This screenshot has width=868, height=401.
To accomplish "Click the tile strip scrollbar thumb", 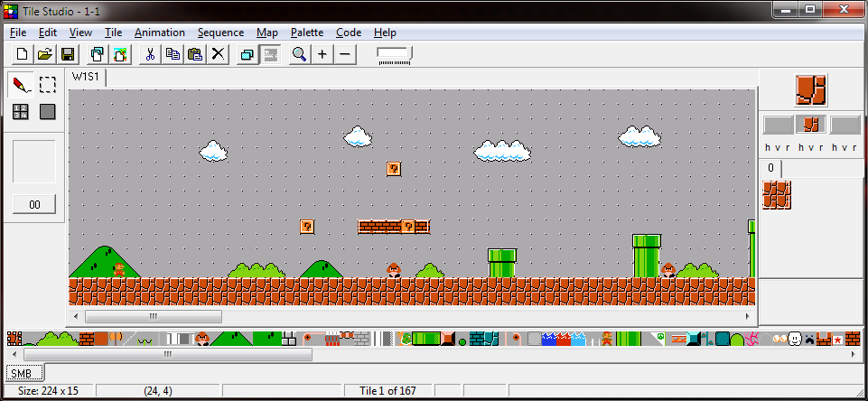I will pyautogui.click(x=168, y=354).
